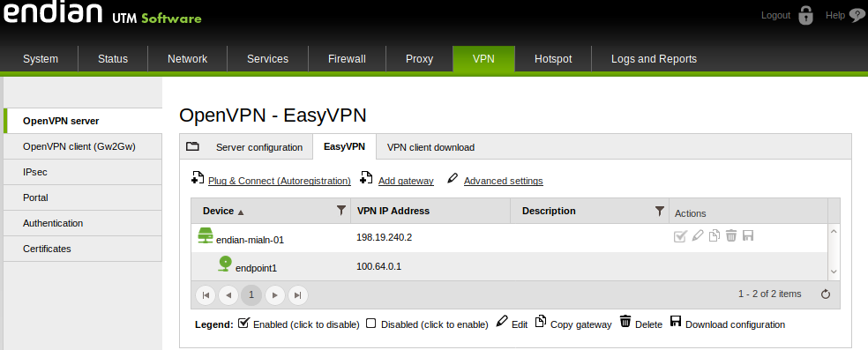This screenshot has height=350, width=868.
Task: Click the folder icon beside Server configuration
Action: coord(192,146)
